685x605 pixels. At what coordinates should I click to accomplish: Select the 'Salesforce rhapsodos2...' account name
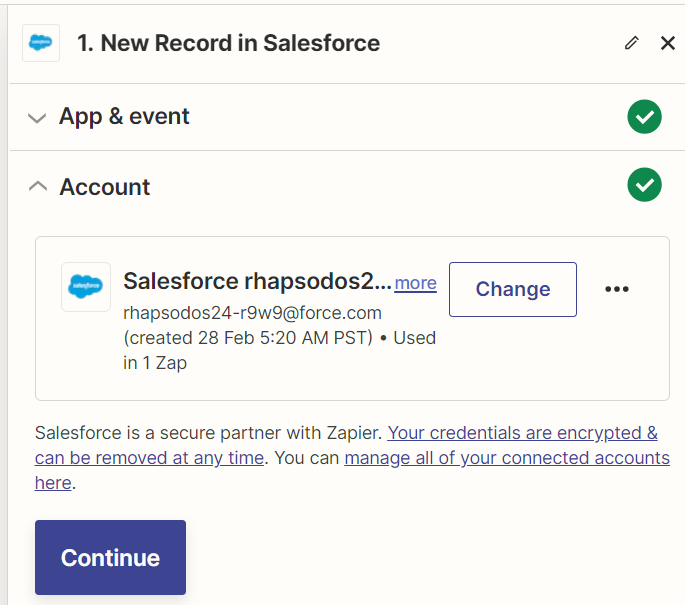click(257, 281)
